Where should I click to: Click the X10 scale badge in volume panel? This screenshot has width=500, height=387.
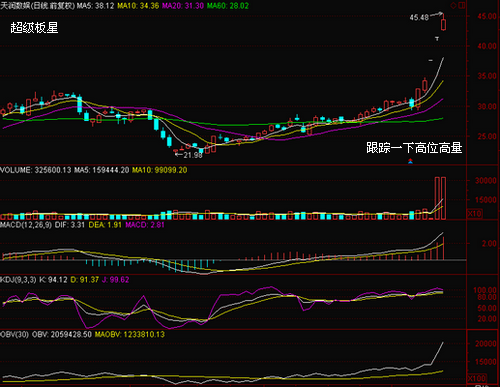click(x=475, y=213)
